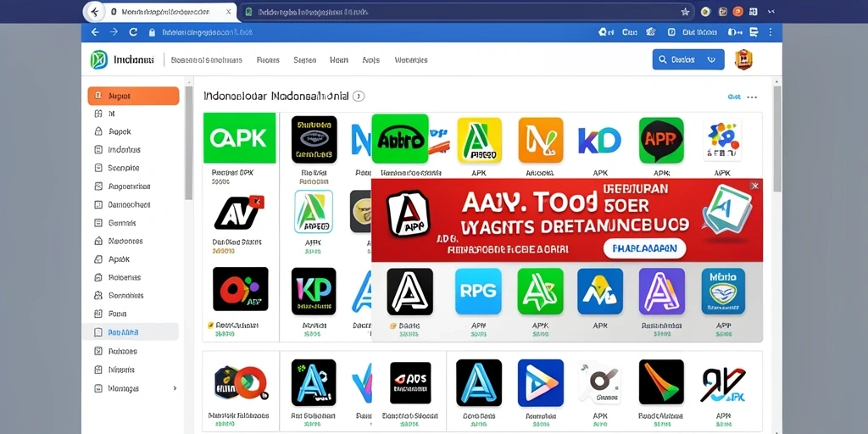Open the black icon with orange-green triangle

[x=661, y=382]
